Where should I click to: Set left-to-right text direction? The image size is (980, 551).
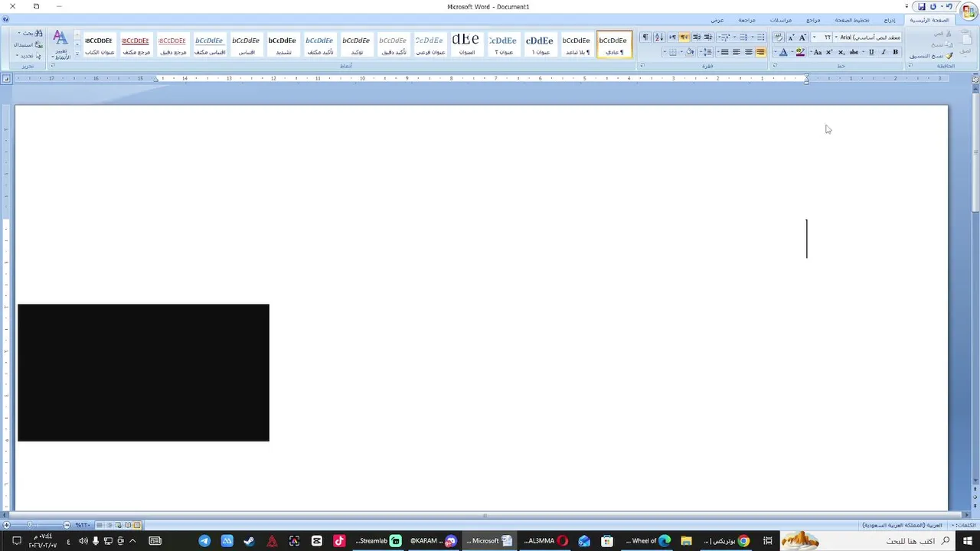click(x=672, y=37)
